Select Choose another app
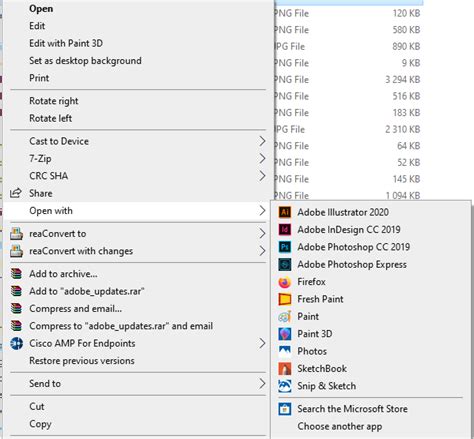Image resolution: width=474 pixels, height=439 pixels. pyautogui.click(x=340, y=426)
